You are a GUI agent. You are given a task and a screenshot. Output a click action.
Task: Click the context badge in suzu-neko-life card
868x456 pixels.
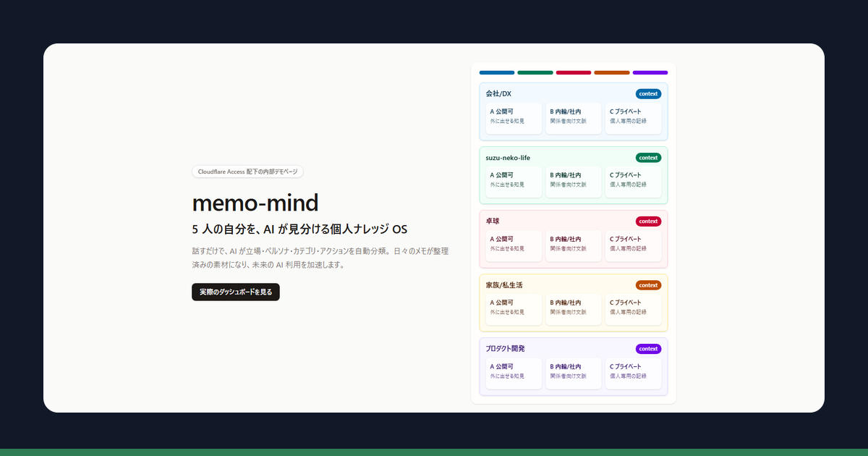tap(649, 157)
